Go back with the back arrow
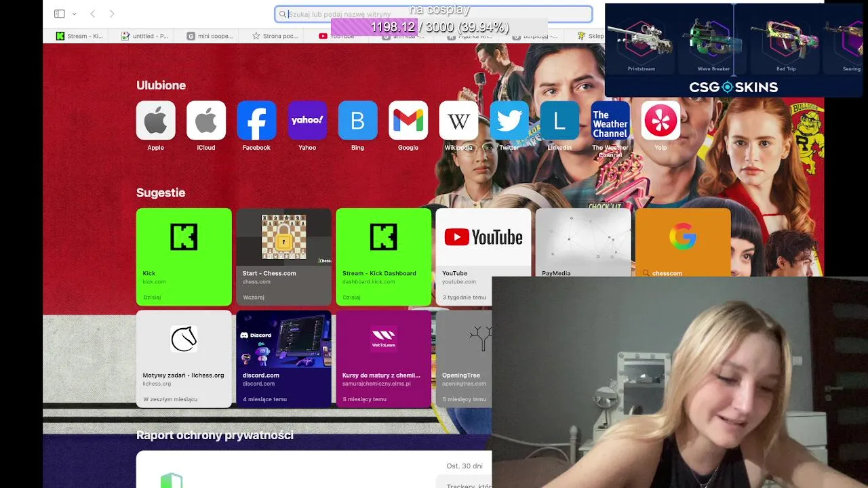Screen dimensions: 868x488 tap(93, 14)
